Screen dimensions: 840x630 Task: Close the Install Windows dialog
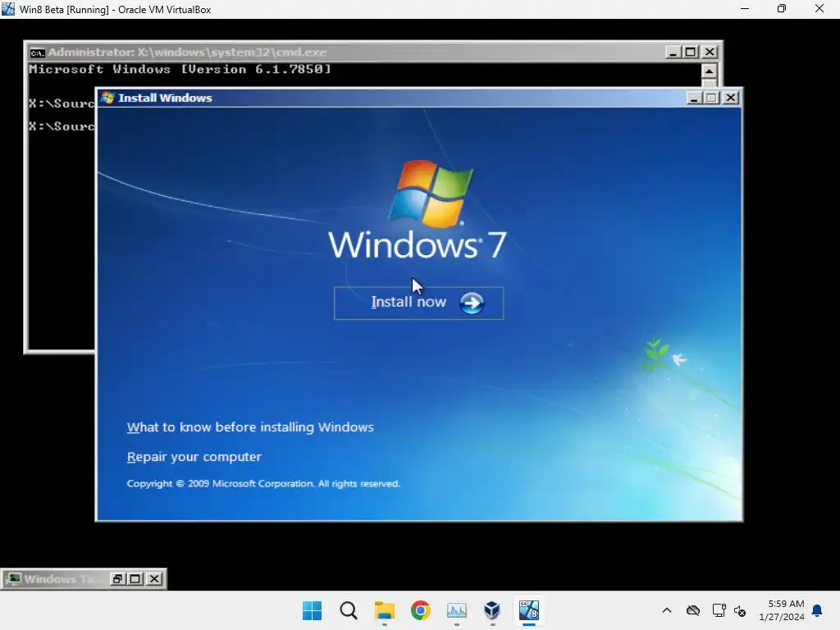731,98
